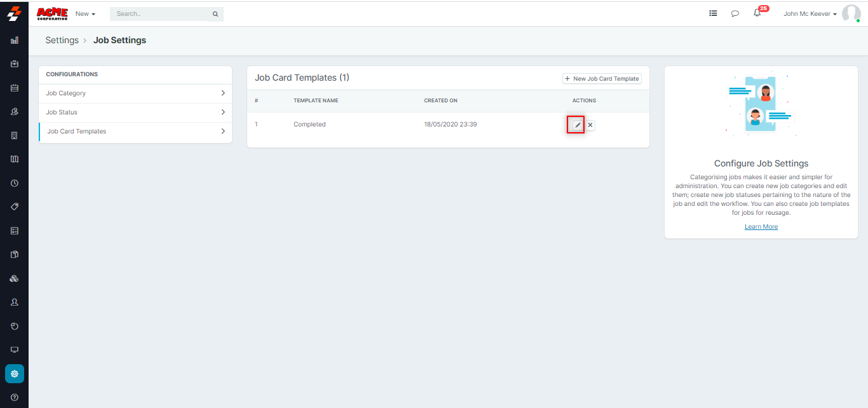Viewport: 868px width, 408px height.
Task: Open the stacked cubes inventory icon
Action: (15, 278)
